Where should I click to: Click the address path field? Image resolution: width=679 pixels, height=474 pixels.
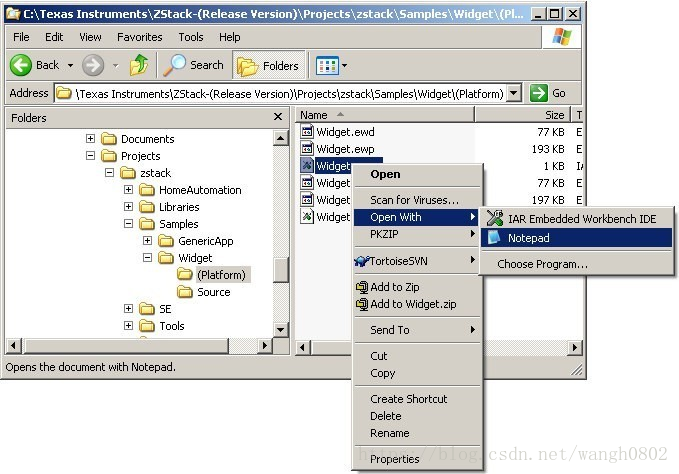point(288,94)
